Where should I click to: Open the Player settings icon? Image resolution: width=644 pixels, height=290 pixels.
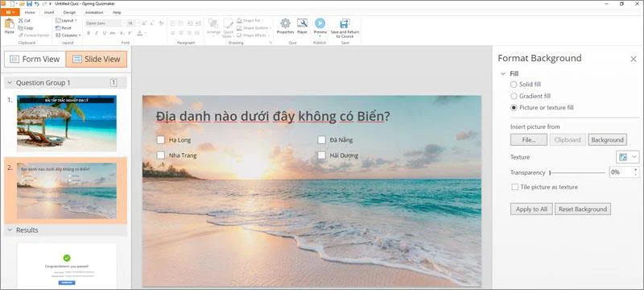coord(303,23)
